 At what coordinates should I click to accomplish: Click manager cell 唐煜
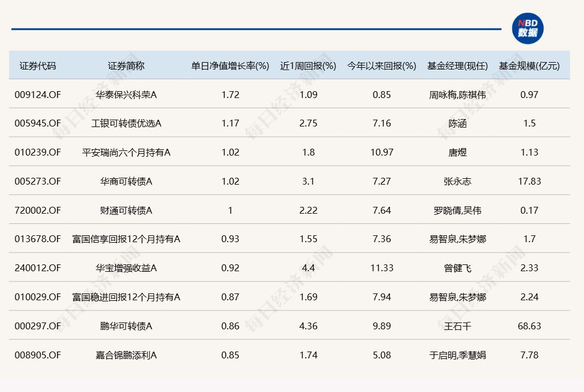click(457, 153)
